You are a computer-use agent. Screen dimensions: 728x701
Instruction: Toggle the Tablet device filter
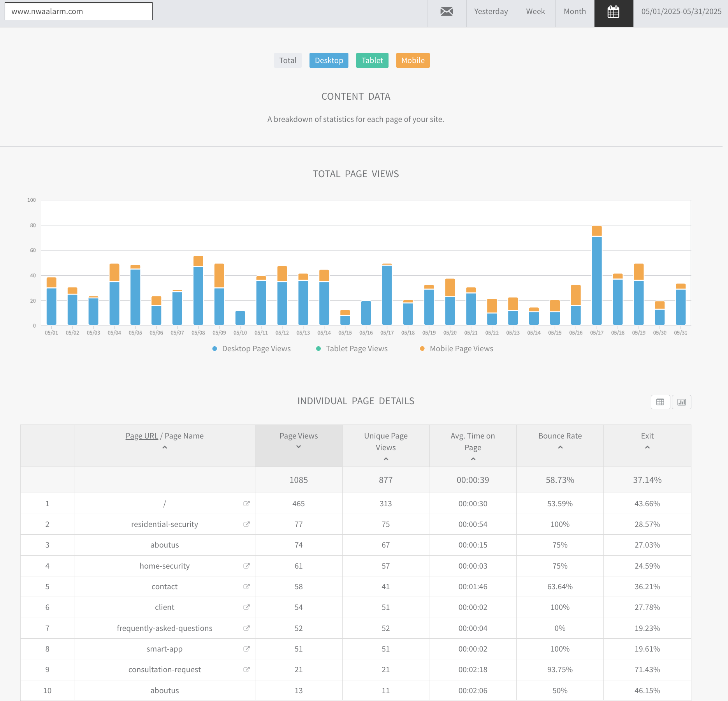pos(372,60)
